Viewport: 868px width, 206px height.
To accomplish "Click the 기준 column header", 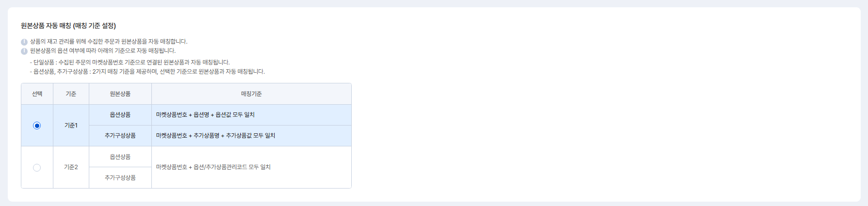I will point(71,94).
